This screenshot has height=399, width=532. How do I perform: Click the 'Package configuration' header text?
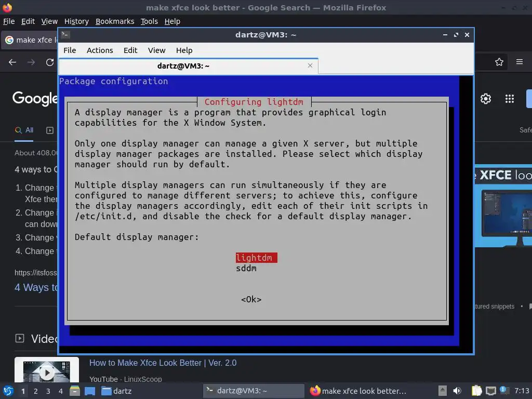coord(114,81)
